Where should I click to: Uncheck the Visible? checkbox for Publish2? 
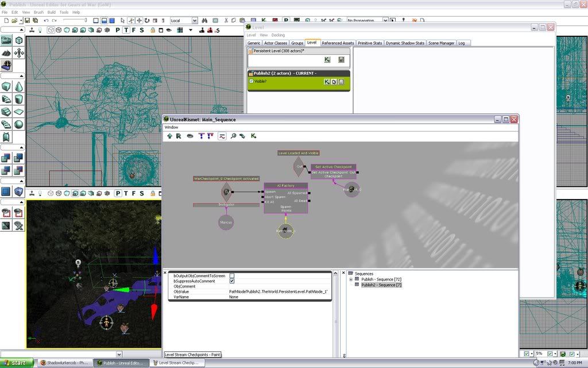click(252, 81)
